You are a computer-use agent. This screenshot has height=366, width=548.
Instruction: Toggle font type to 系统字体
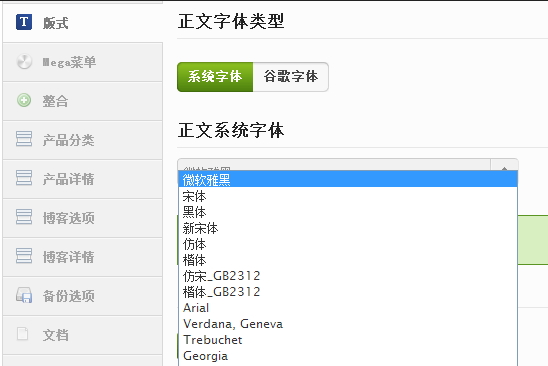215,77
